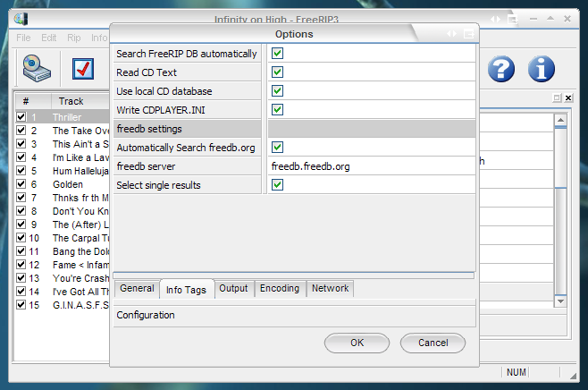Open the Network tab
Image resolution: width=588 pixels, height=390 pixels.
tap(330, 288)
